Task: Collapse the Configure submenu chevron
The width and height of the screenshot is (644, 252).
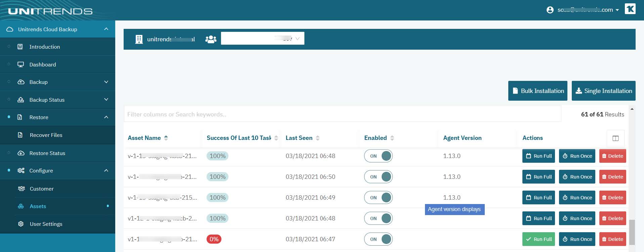Action: [106, 170]
